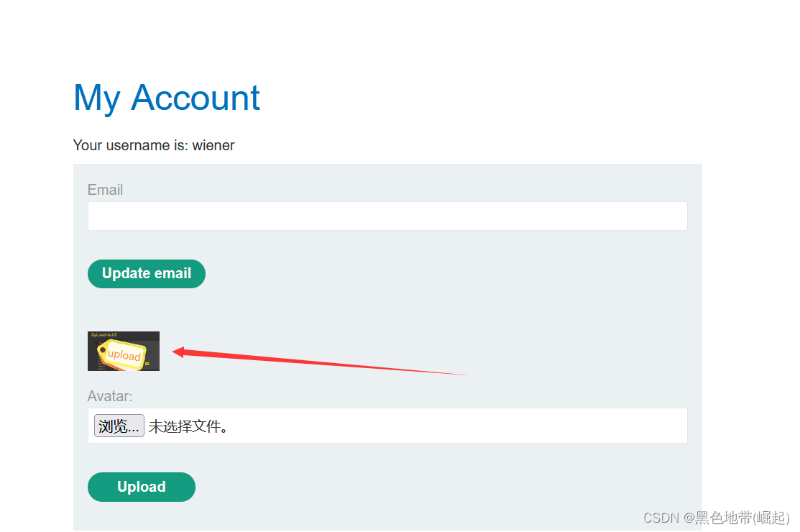Click the Email field label
800x532 pixels.
pyautogui.click(x=105, y=190)
